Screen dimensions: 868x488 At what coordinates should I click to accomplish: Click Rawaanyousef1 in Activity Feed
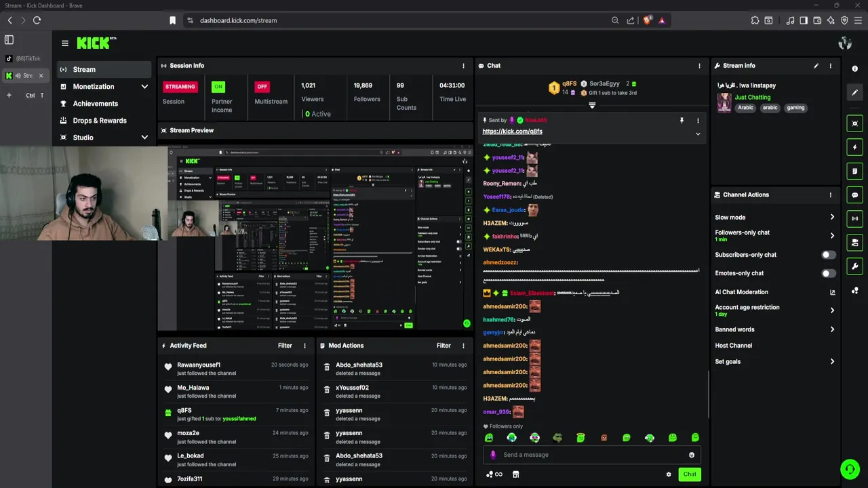coord(199,365)
